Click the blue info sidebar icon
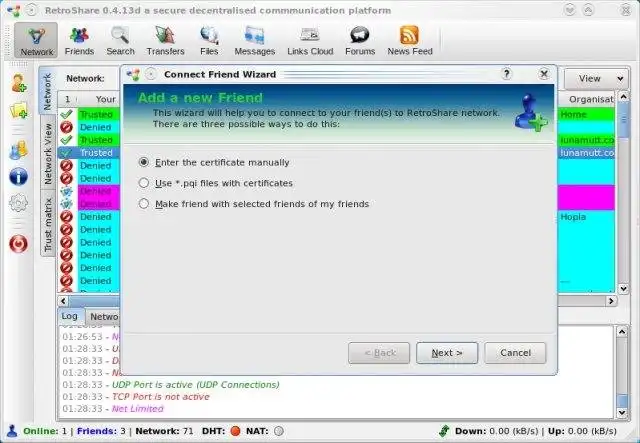Image resolution: width=640 pixels, height=443 pixels. [x=18, y=177]
